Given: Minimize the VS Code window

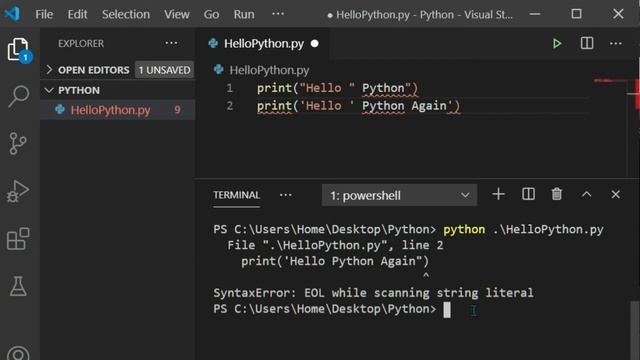Looking at the screenshot, I should [535, 14].
